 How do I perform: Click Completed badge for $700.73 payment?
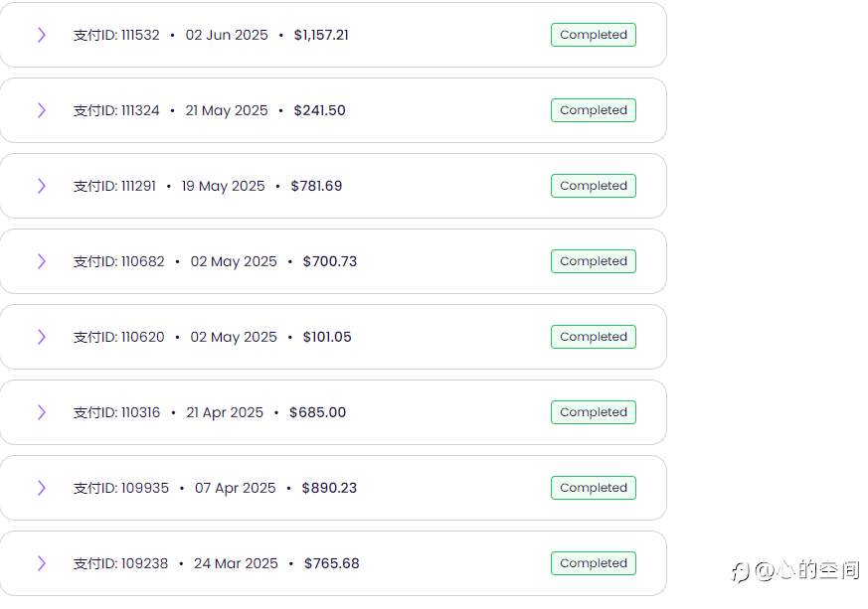pos(593,261)
